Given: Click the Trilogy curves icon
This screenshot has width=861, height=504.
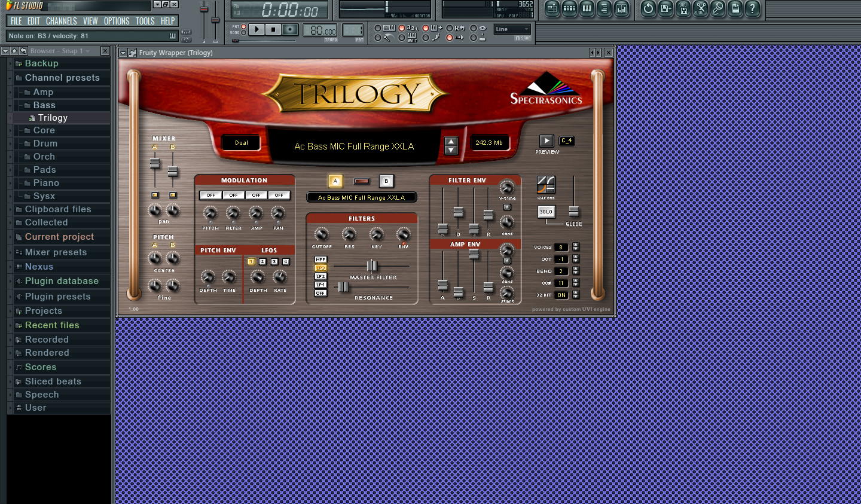Looking at the screenshot, I should [x=546, y=185].
